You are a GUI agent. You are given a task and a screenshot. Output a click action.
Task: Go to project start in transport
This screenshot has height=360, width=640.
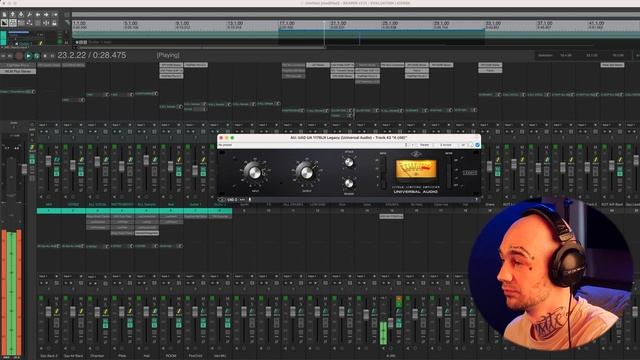pyautogui.click(x=3, y=56)
